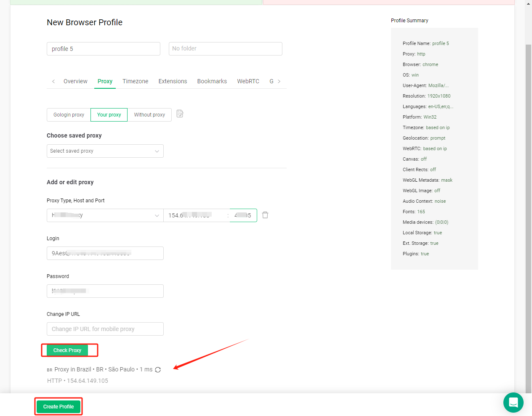Click the Change IP URL input field

(105, 329)
